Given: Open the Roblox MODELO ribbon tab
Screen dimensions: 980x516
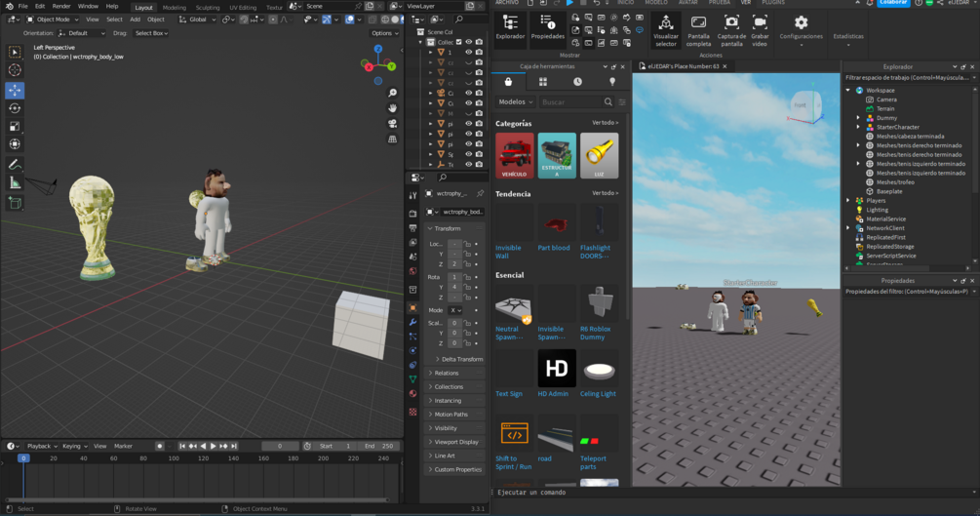Looking at the screenshot, I should coord(655,3).
